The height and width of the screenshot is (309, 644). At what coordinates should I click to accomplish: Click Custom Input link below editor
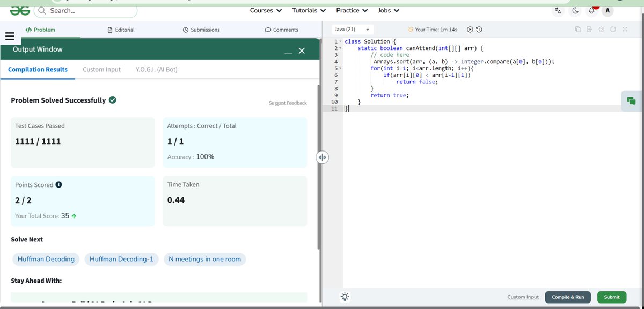point(523,297)
